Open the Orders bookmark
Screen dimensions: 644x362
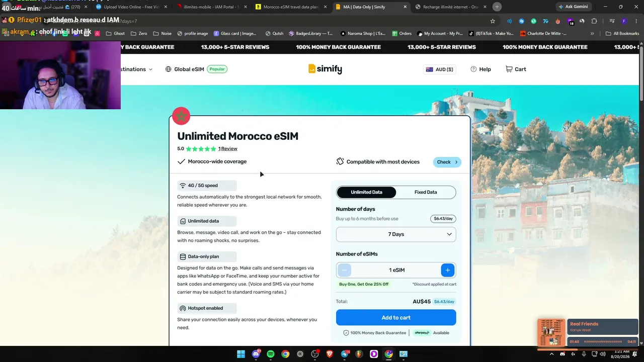point(401,34)
